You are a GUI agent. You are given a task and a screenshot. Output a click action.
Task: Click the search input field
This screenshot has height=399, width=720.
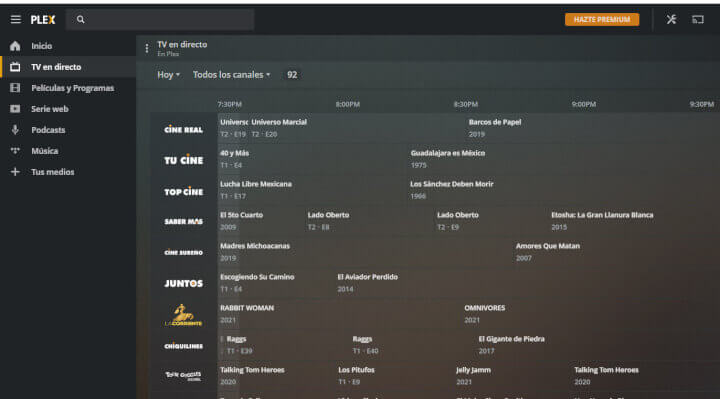(160, 19)
